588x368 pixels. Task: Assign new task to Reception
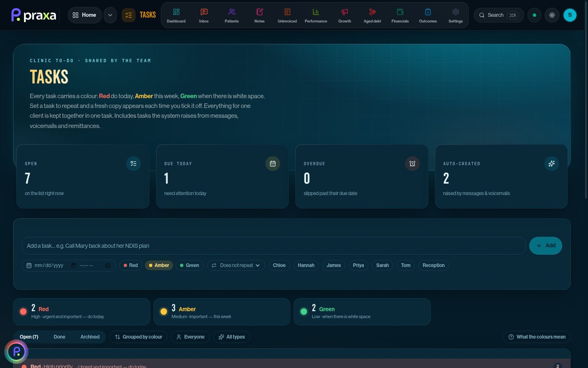(x=434, y=265)
